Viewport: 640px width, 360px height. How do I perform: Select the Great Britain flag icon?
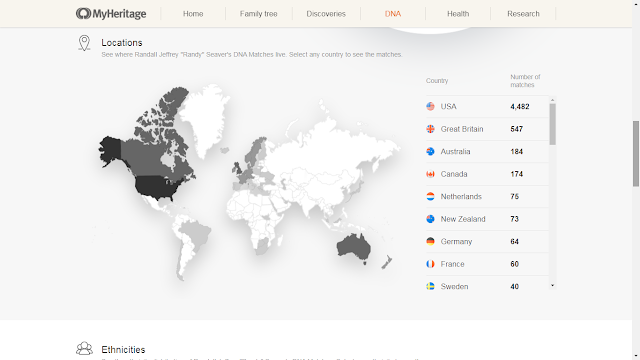[430, 129]
